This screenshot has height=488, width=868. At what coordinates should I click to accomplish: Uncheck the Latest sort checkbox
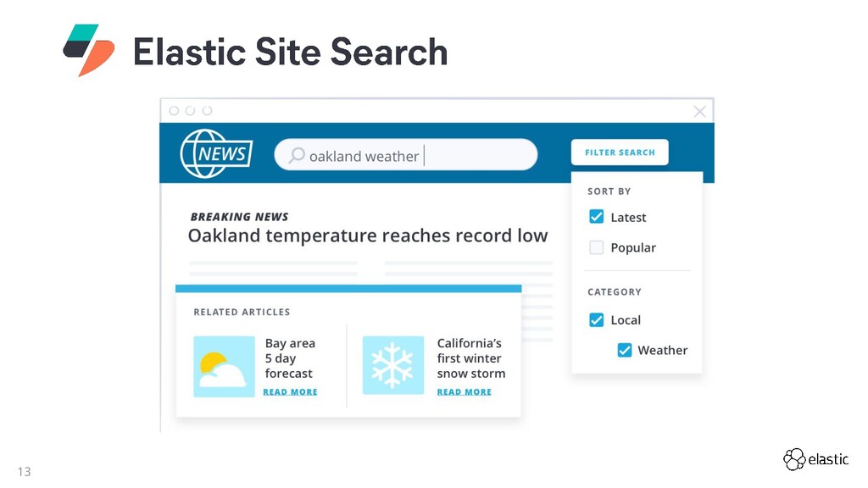point(597,217)
